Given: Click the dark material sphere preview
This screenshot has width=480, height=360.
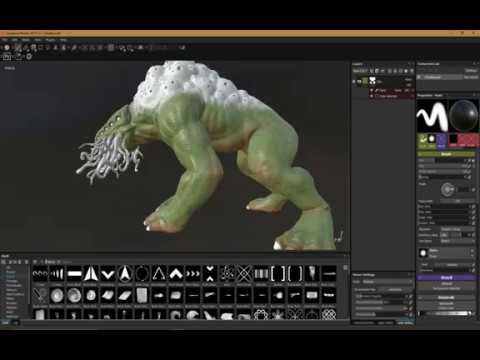Looking at the screenshot, I should tap(463, 116).
